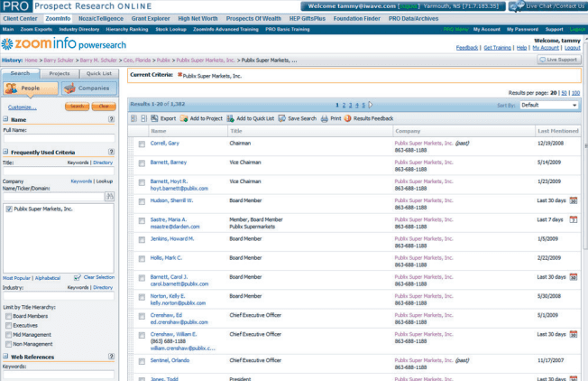The image size is (588, 381).
Task: Collapse the Frequently Used Criteria section
Action: [x=5, y=152]
